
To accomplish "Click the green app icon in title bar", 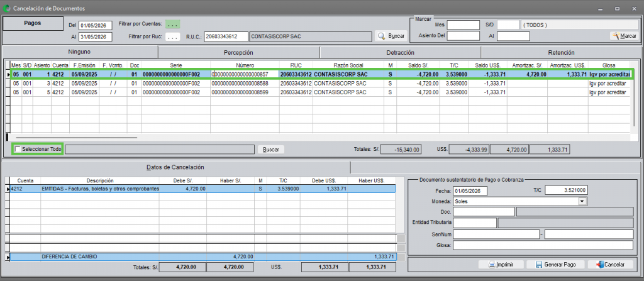I will click(6, 8).
